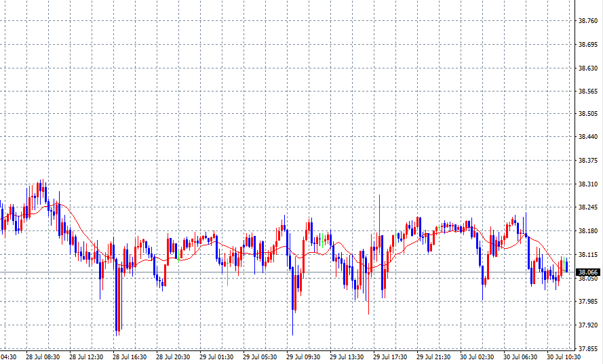Click the 38.630 price axis label

587,68
